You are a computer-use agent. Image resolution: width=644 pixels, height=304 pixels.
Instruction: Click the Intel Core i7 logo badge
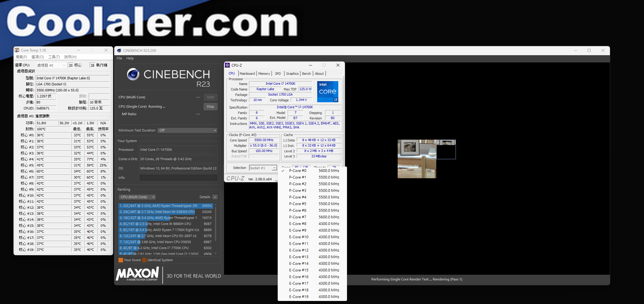point(328,92)
